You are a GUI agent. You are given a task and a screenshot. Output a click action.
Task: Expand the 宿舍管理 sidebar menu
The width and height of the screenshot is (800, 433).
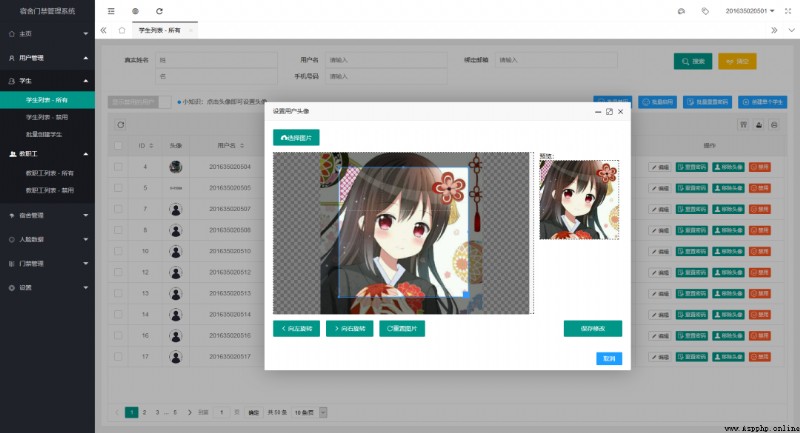[47, 215]
